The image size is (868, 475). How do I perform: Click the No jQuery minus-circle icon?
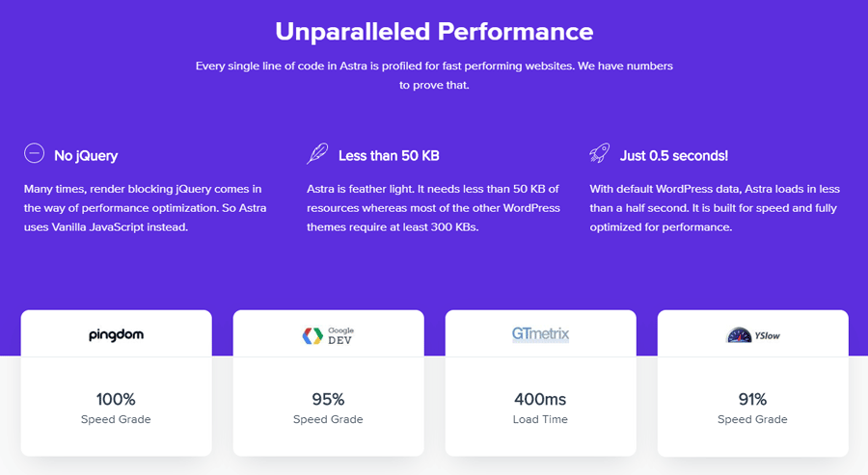34,154
